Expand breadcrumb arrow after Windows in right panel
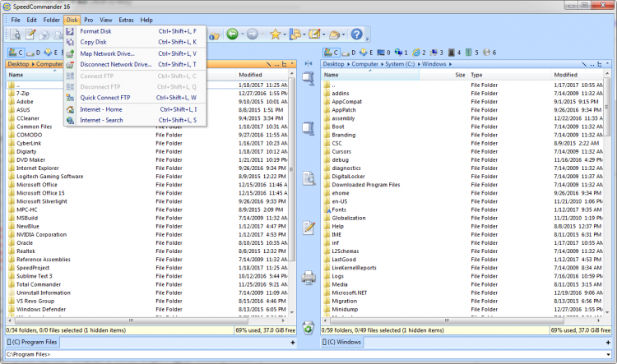617x364 pixels. (450, 64)
